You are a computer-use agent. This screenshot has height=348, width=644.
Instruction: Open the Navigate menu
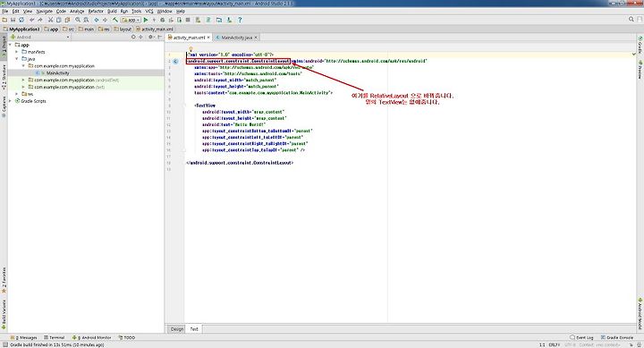pos(45,11)
